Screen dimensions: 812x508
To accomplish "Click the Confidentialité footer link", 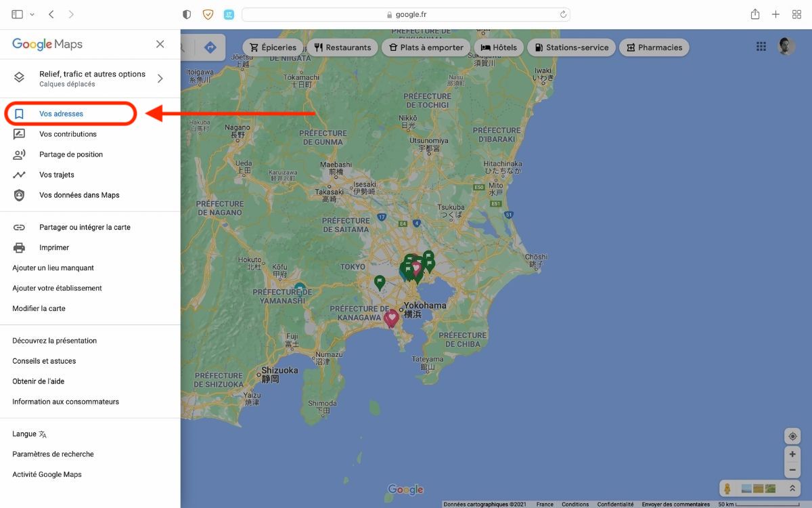I will [x=616, y=504].
